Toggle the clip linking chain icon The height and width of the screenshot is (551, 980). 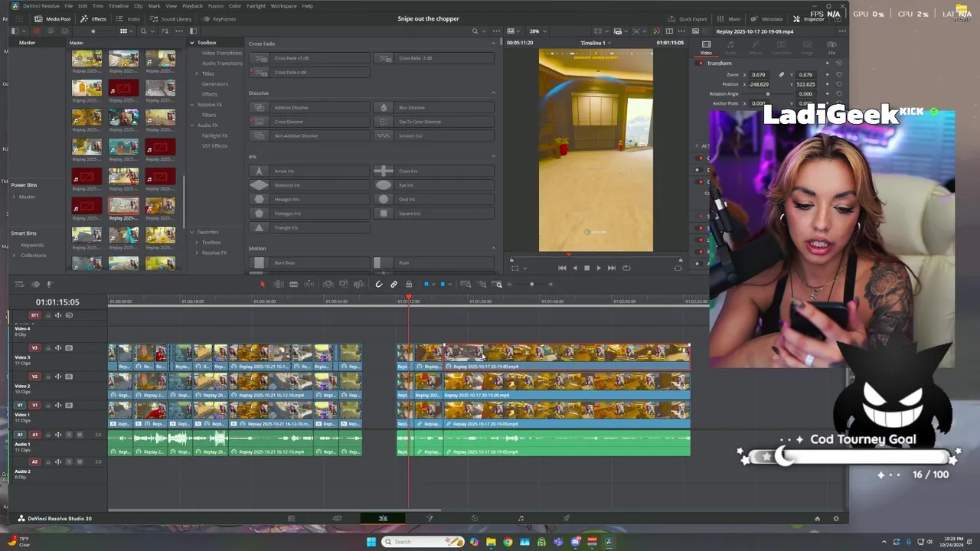394,285
